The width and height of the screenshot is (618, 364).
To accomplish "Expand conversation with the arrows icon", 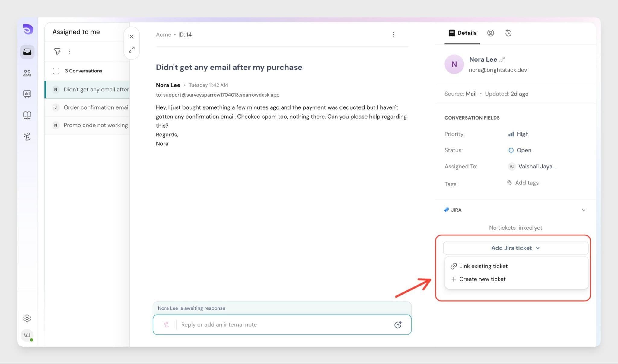I will point(132,50).
